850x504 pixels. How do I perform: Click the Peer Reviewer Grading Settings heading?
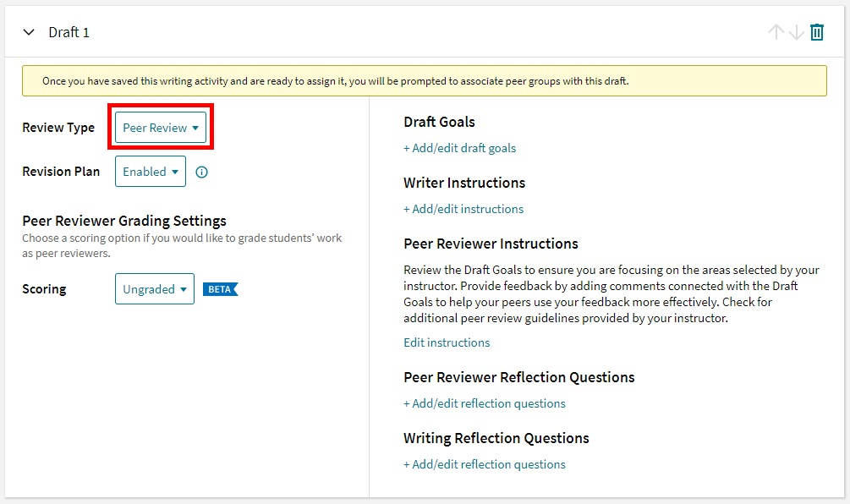coord(124,220)
